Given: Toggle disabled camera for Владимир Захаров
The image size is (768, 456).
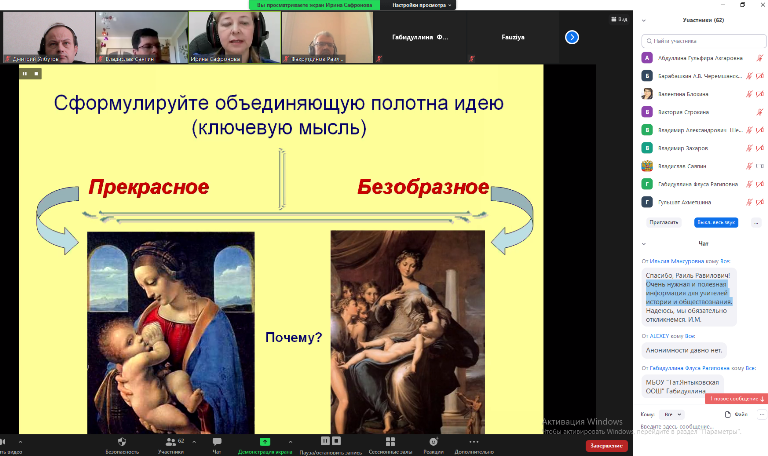Looking at the screenshot, I should [760, 148].
